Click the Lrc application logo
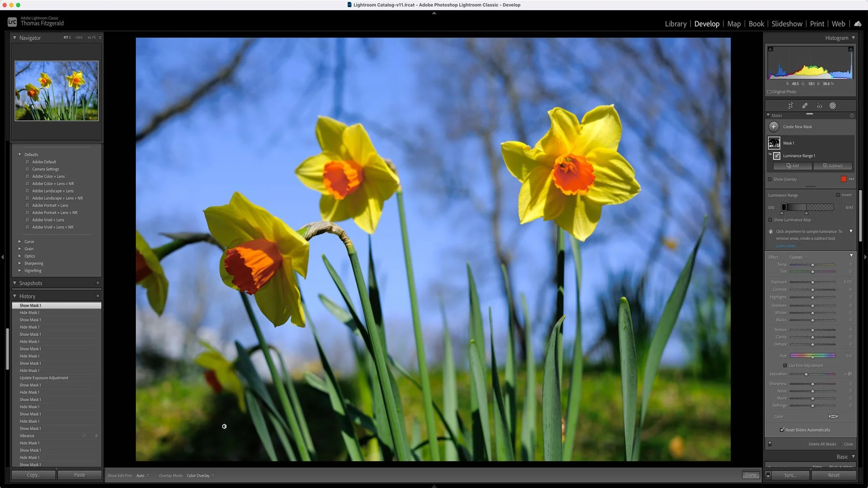The height and width of the screenshot is (488, 868). coord(12,22)
